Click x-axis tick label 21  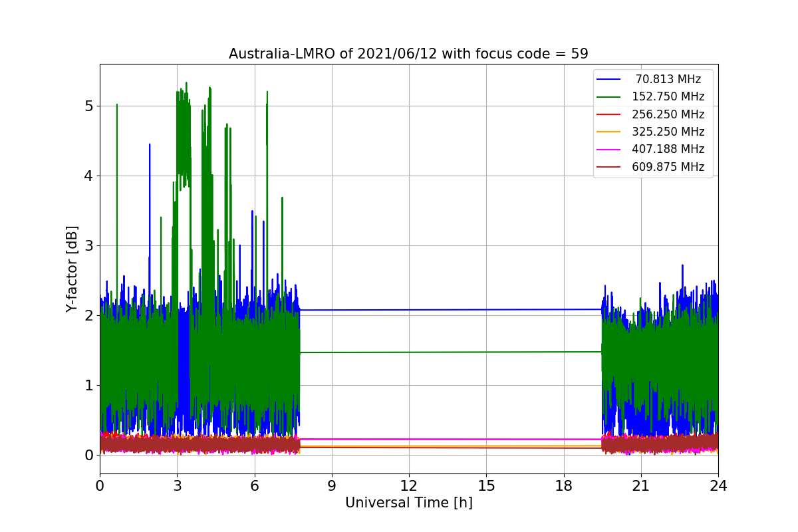click(x=640, y=486)
